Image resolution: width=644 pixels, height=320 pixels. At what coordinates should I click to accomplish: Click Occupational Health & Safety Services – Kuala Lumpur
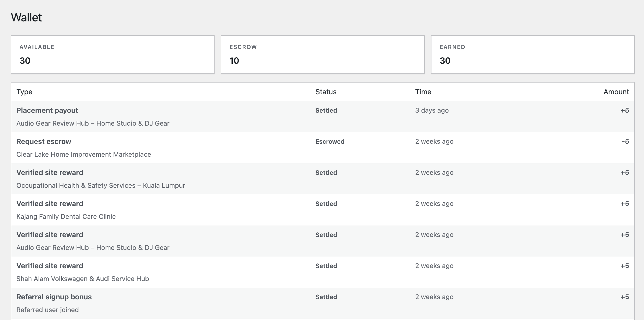pyautogui.click(x=101, y=185)
